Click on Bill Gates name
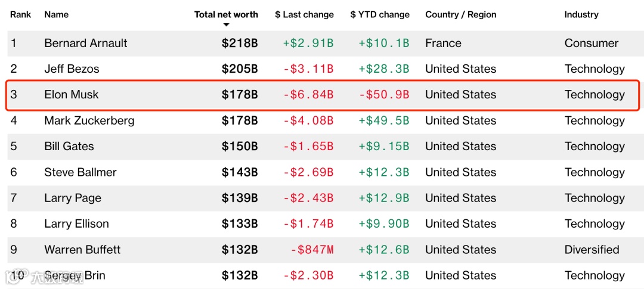 pos(69,147)
